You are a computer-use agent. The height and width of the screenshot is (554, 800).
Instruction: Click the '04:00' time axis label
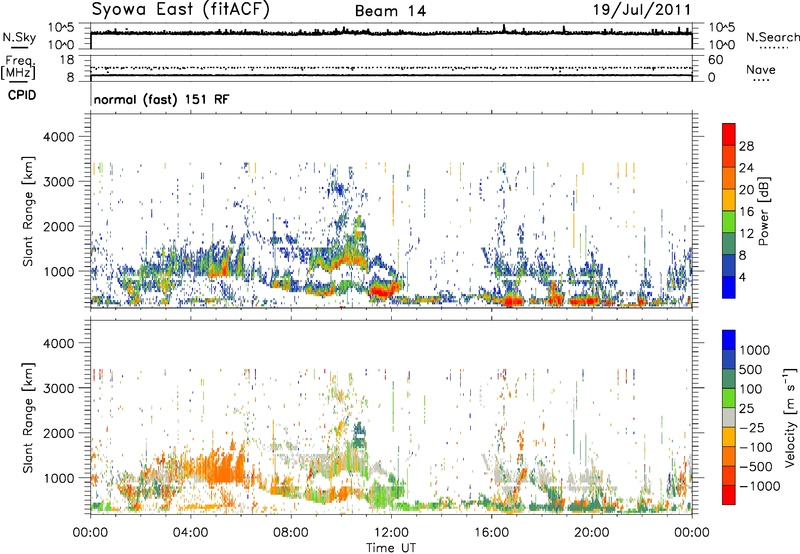[x=191, y=533]
